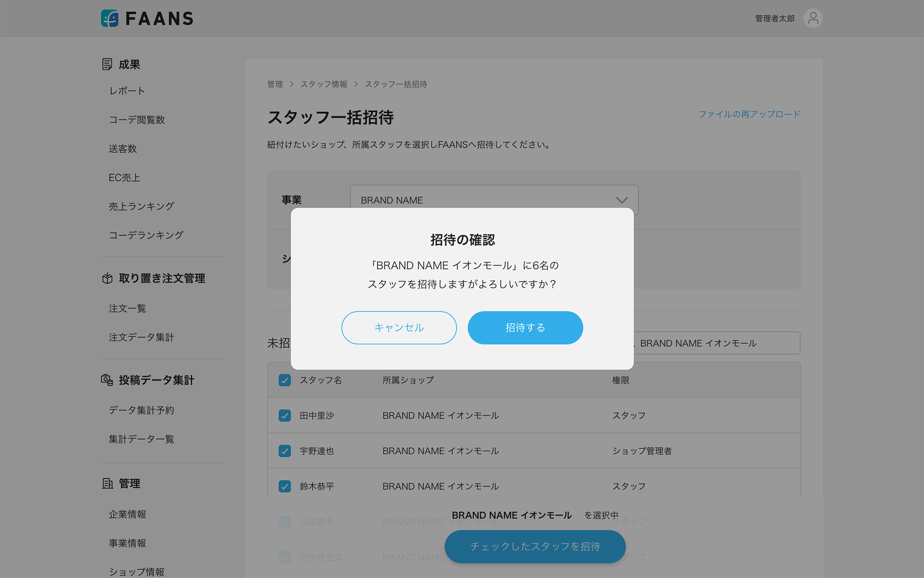Click the BRAND NAME イオンモール search field
The width and height of the screenshot is (924, 578).
(716, 343)
